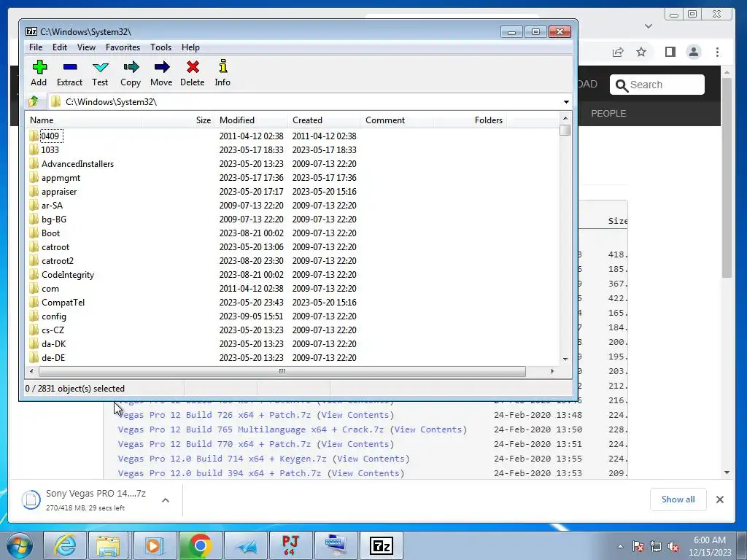The width and height of the screenshot is (747, 560).
Task: Sort by Created column header
Action: pos(325,120)
